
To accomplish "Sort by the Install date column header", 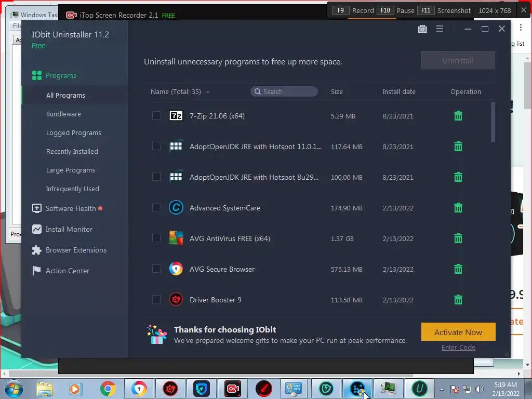I will point(398,91).
